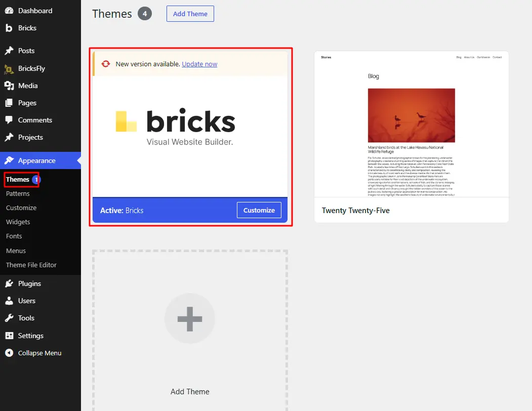Click the Posts pushpin icon
Viewport: 532px width, 411px height.
tap(9, 51)
